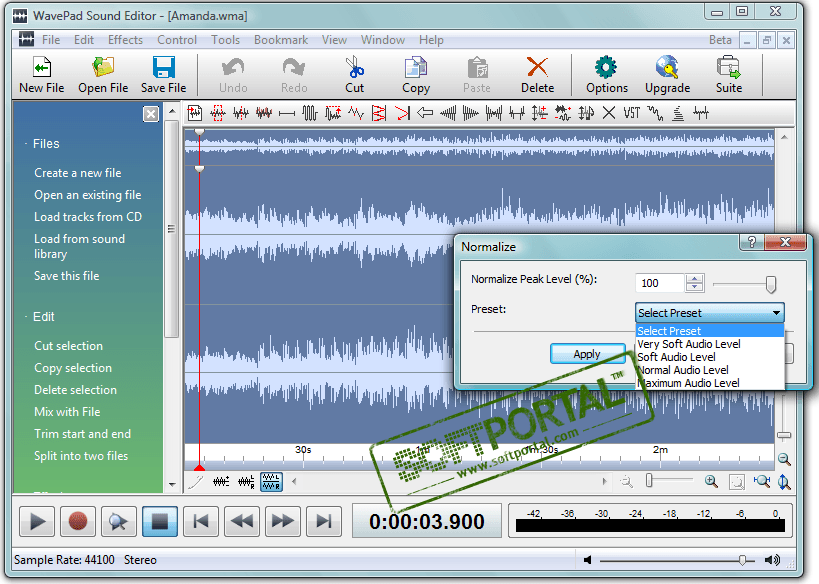Image resolution: width=819 pixels, height=584 pixels.
Task: Pick the highlighted Select Preset list entry
Action: tap(710, 331)
